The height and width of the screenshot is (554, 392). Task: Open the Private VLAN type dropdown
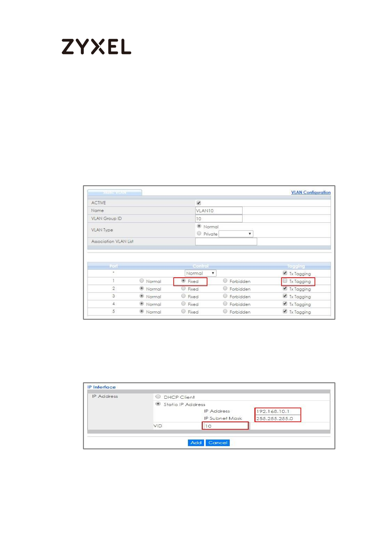[236, 234]
